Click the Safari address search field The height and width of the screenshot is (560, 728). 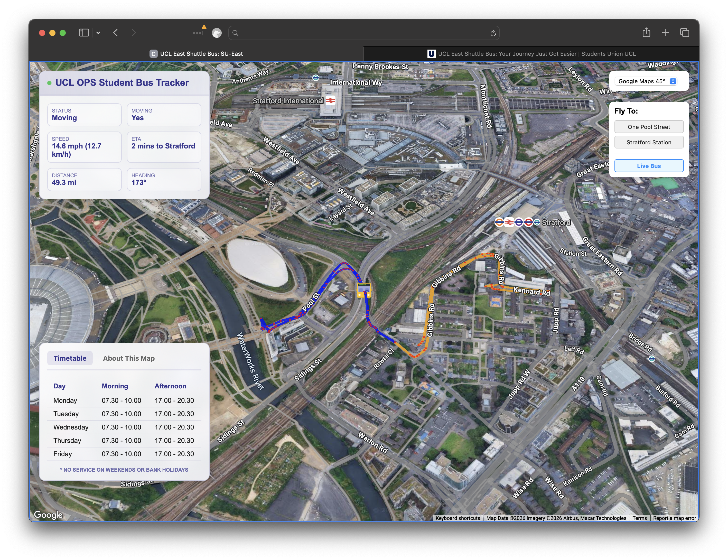coord(363,33)
